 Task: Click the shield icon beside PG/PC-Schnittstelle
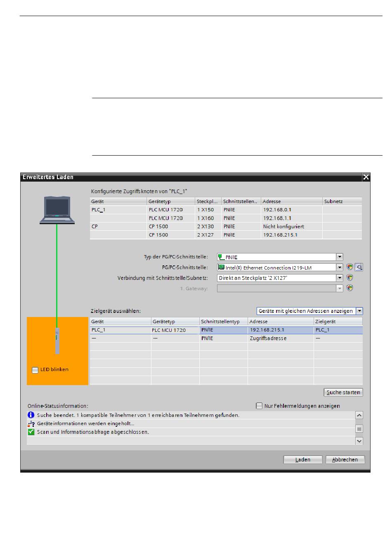point(350,267)
